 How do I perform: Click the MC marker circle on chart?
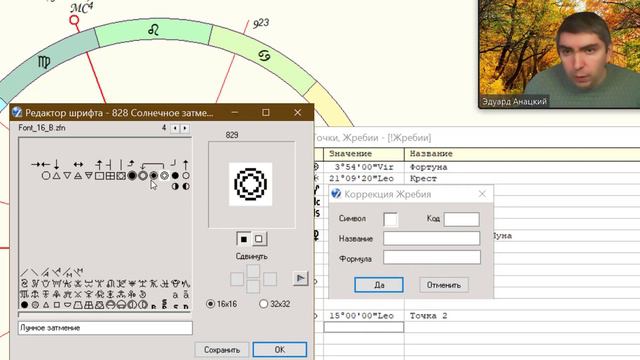click(74, 20)
